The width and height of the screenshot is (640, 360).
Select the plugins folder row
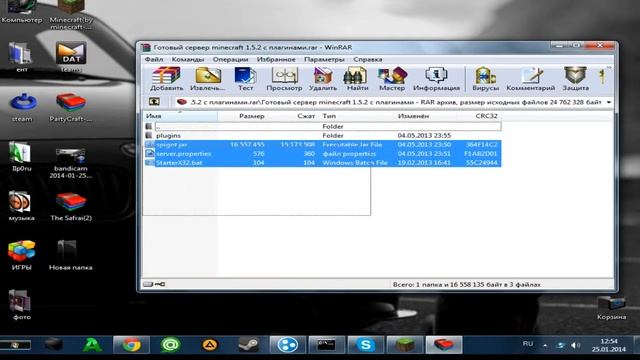pos(322,136)
